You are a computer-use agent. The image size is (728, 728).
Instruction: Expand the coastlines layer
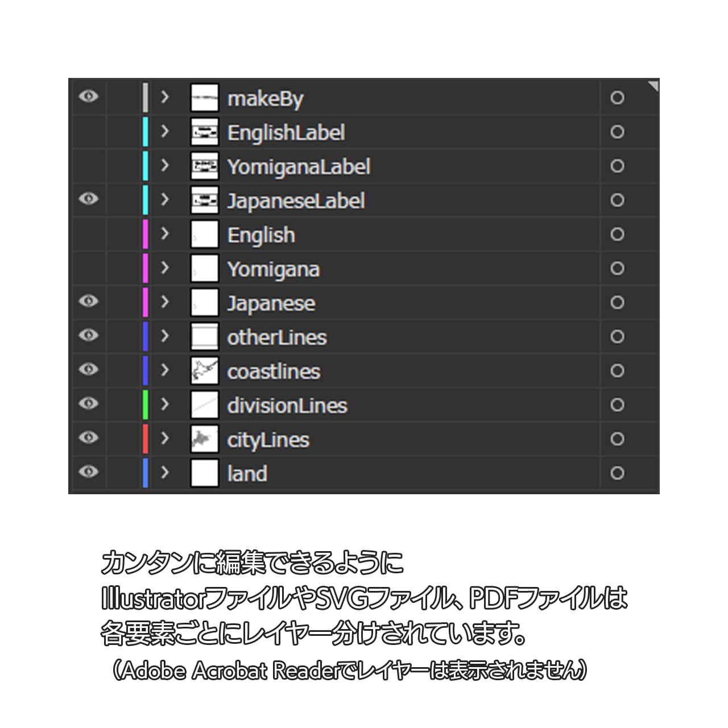click(165, 370)
